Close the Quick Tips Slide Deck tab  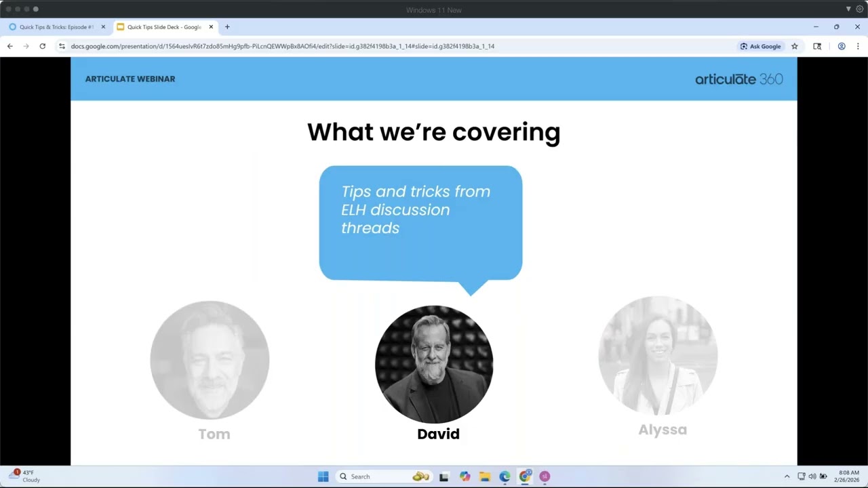[211, 27]
